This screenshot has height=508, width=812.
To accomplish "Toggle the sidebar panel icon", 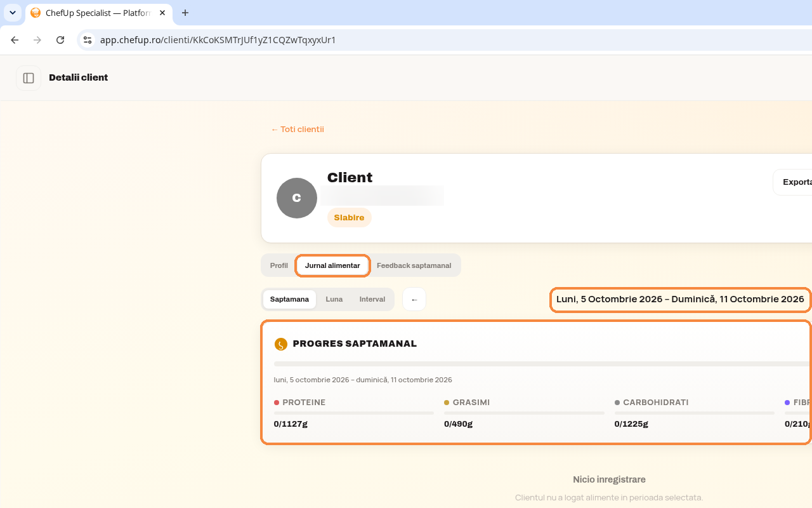I will point(29,78).
